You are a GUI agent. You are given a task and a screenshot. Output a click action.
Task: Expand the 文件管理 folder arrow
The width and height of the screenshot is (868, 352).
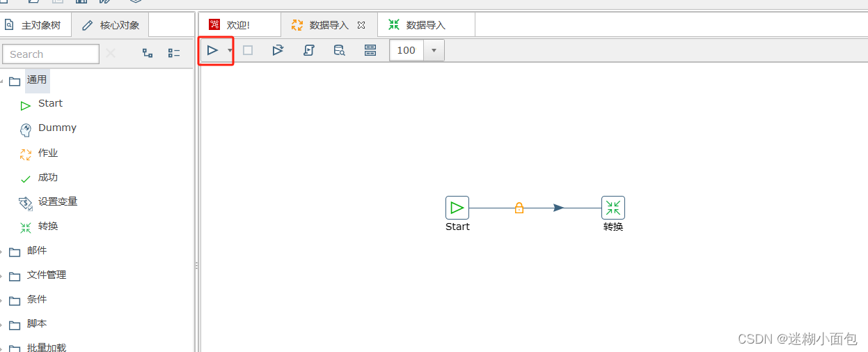pyautogui.click(x=2, y=276)
